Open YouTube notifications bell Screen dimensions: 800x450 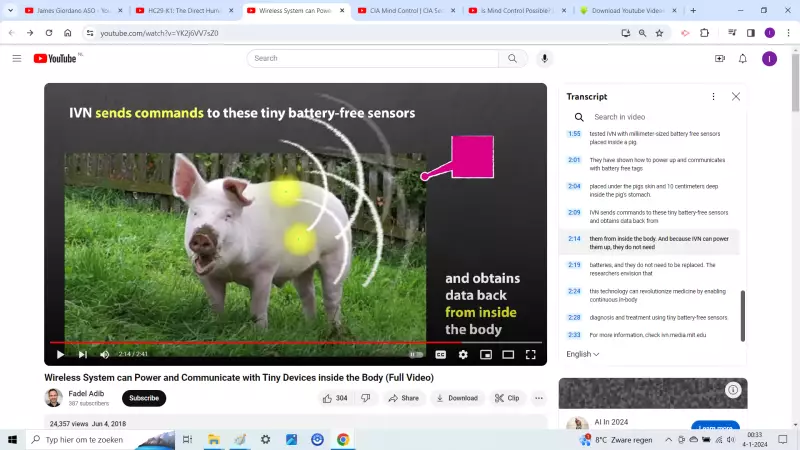click(743, 58)
